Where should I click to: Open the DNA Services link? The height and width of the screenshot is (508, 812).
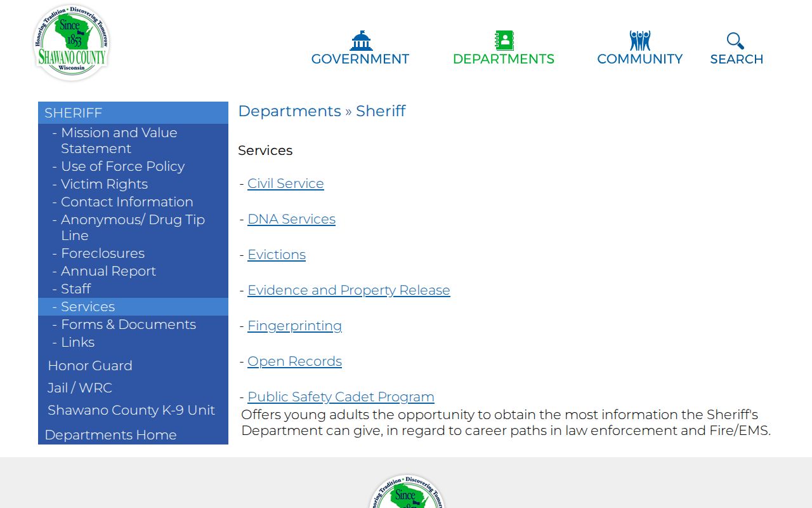tap(291, 219)
